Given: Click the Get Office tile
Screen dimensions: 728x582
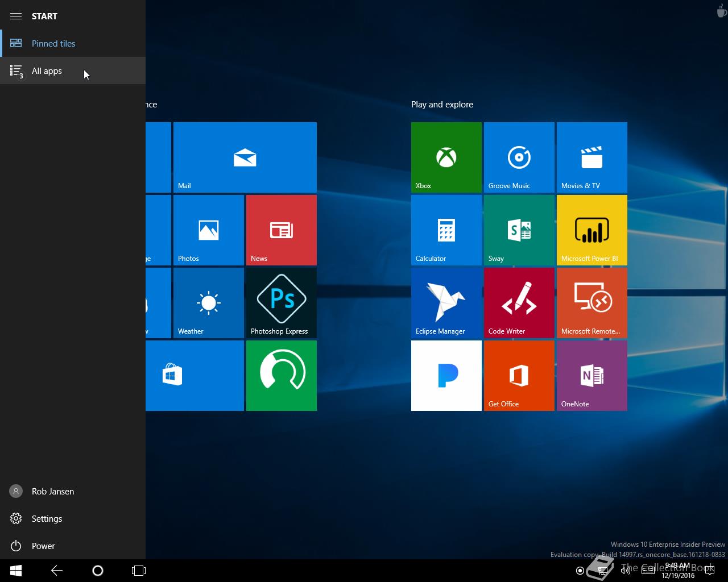Looking at the screenshot, I should pos(519,376).
